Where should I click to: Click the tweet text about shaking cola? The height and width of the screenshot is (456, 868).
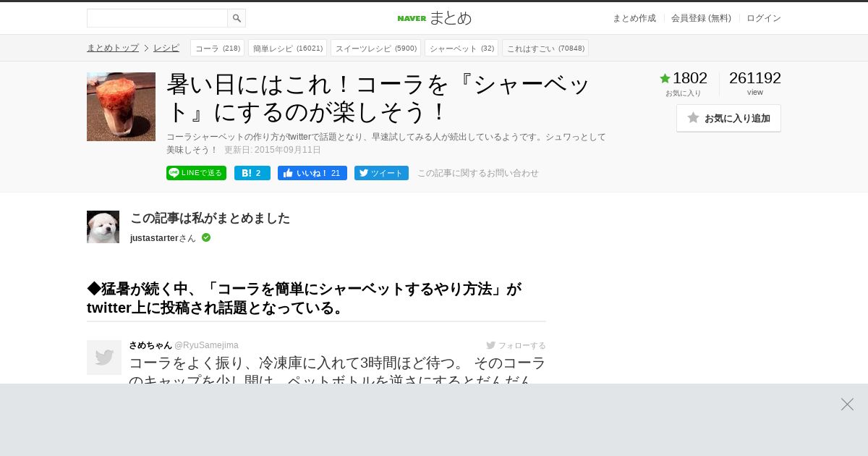click(x=337, y=369)
